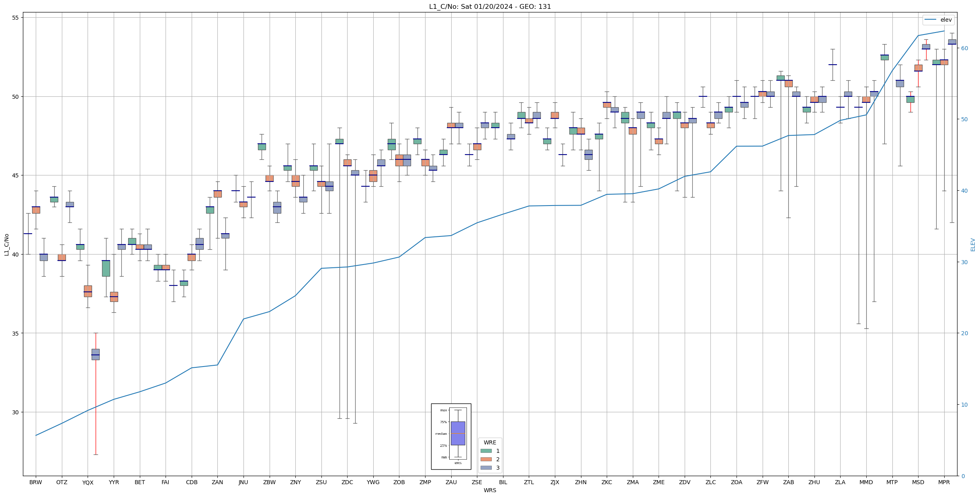The height and width of the screenshot is (497, 980).
Task: Click the WRE legend blue-gray swatch labeled 3
Action: click(486, 468)
